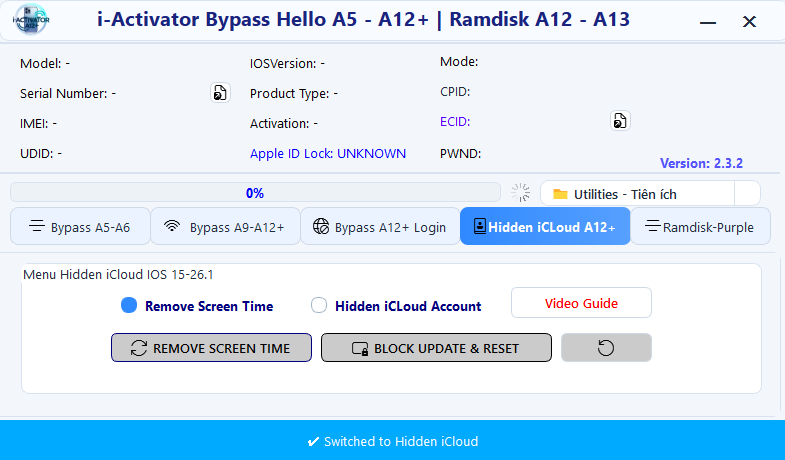The image size is (785, 460).
Task: Open the Video Guide button
Action: point(581,303)
